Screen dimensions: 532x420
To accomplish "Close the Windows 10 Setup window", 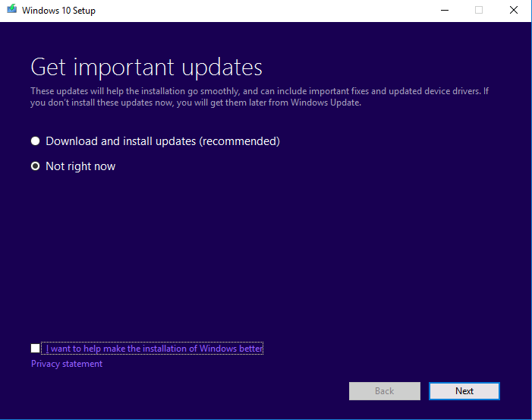I will coord(514,10).
